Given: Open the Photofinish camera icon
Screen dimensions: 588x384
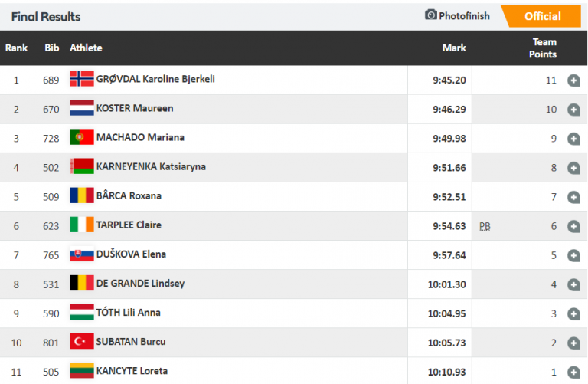Looking at the screenshot, I should [x=430, y=15].
